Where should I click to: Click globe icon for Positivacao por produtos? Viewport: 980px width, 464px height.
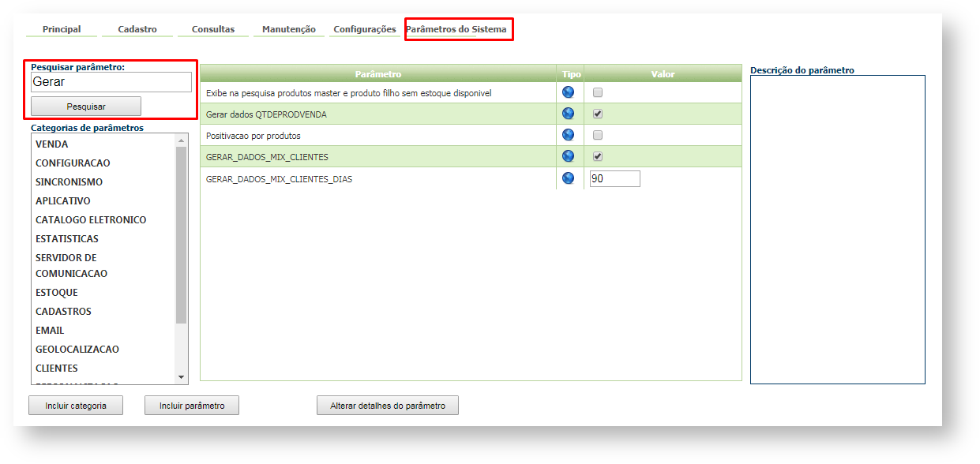point(568,135)
